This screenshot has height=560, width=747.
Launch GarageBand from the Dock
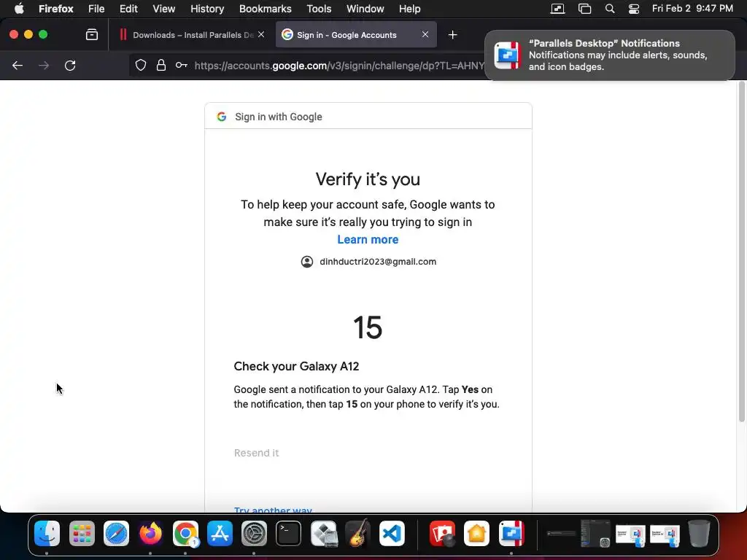point(357,533)
